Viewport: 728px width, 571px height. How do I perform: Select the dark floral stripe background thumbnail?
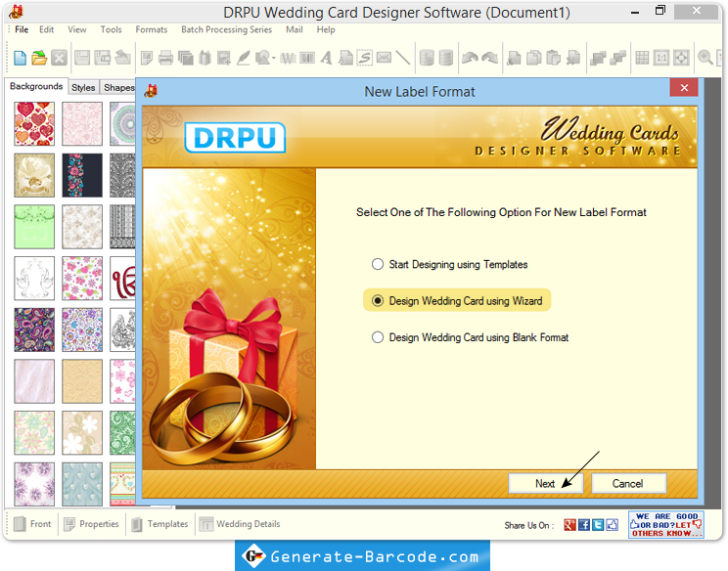(82, 175)
